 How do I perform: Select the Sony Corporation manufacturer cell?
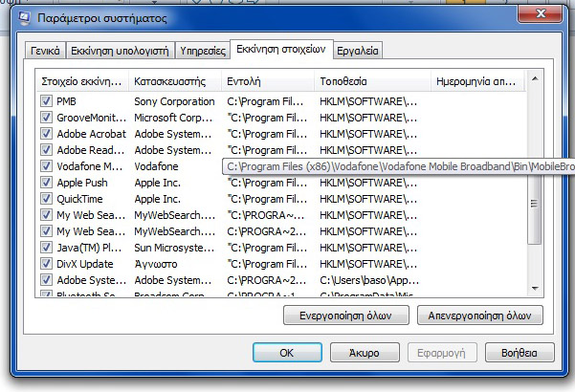click(x=174, y=101)
